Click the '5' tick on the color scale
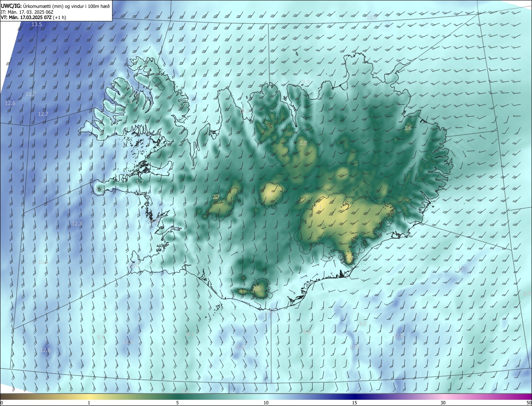Viewport: 532px width, 406px height. coord(177,403)
